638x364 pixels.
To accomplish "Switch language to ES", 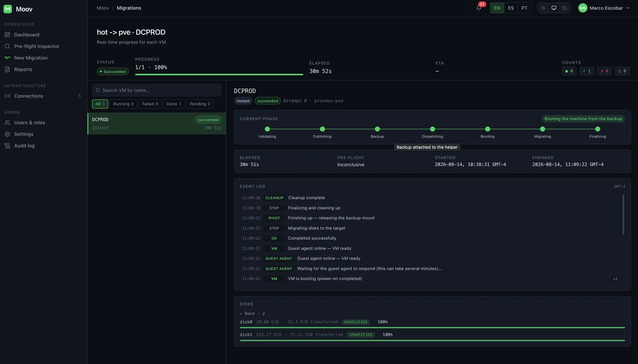I will tap(511, 8).
